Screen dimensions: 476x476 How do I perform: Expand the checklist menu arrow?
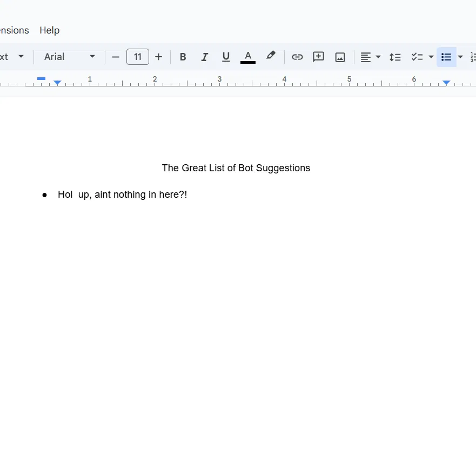pos(431,57)
